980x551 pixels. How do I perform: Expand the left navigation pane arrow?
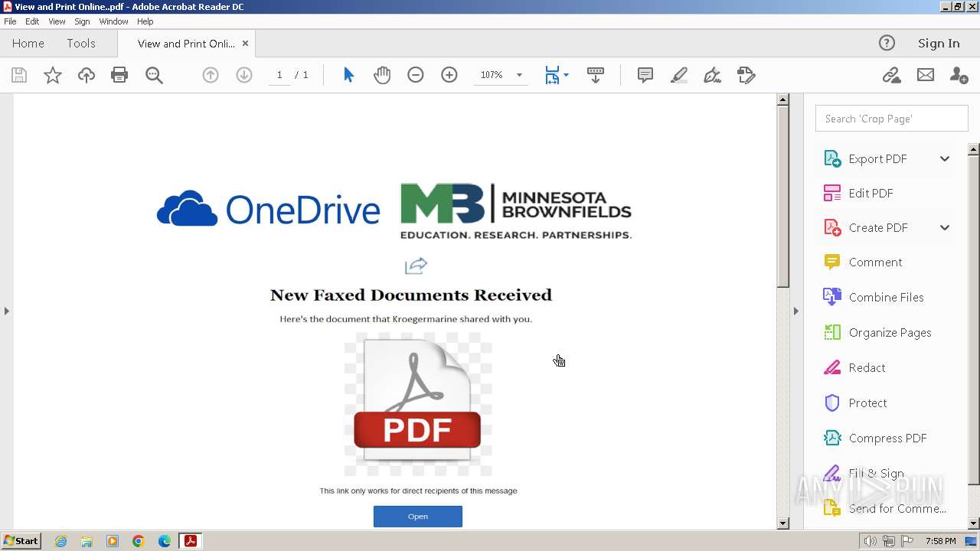pos(7,311)
